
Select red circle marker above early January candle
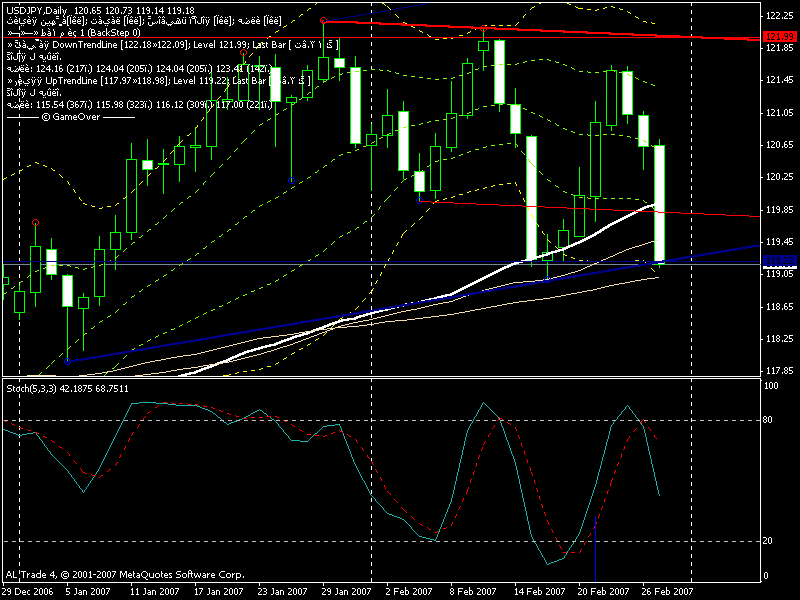tap(37, 222)
